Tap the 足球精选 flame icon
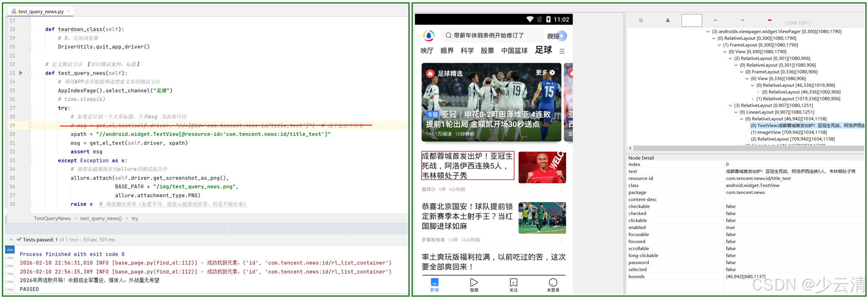 pyautogui.click(x=430, y=73)
